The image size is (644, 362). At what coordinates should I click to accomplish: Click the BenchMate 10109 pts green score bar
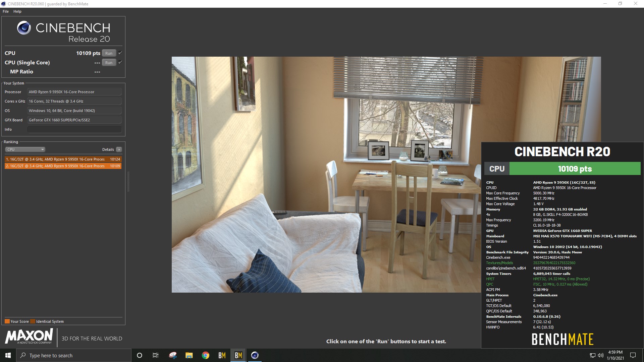(575, 169)
